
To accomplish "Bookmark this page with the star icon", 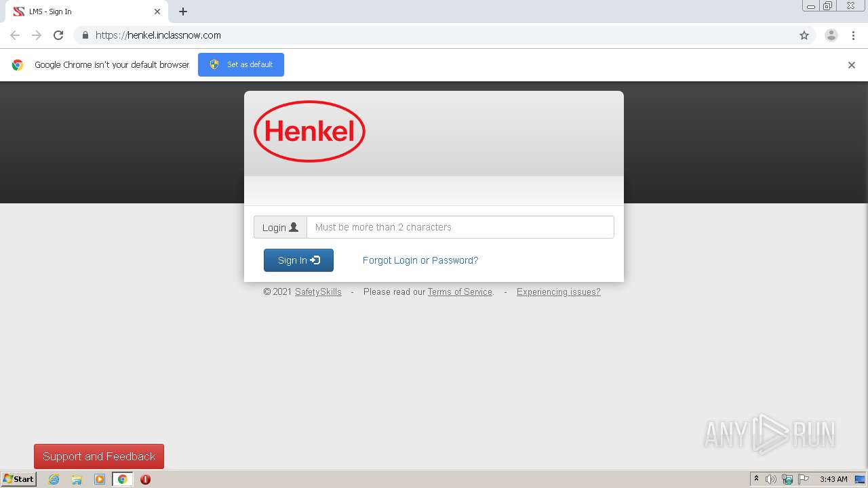I will [x=804, y=35].
